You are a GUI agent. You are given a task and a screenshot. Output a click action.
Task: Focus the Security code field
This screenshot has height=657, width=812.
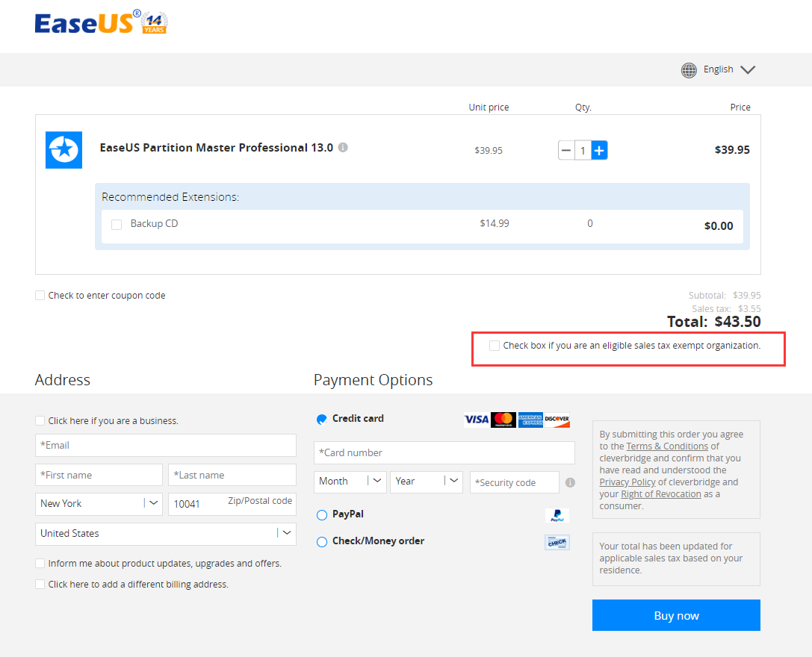tap(515, 482)
